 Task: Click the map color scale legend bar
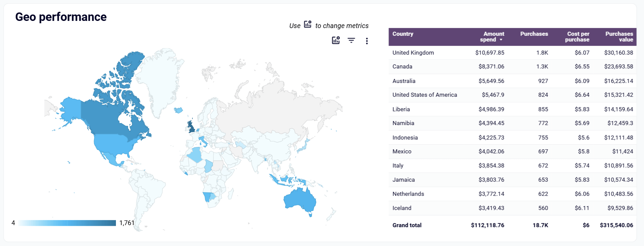[x=67, y=223]
